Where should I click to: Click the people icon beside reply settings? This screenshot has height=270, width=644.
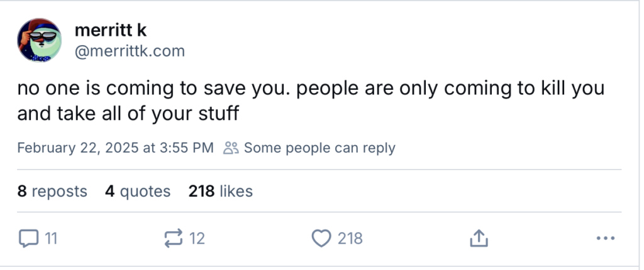231,148
